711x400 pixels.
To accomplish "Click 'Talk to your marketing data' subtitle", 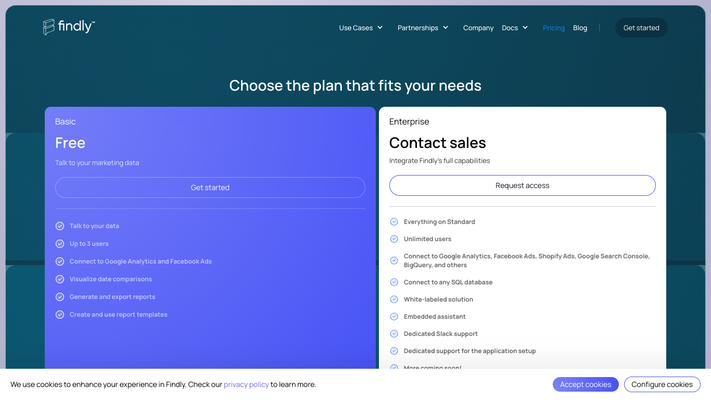I will pyautogui.click(x=97, y=163).
